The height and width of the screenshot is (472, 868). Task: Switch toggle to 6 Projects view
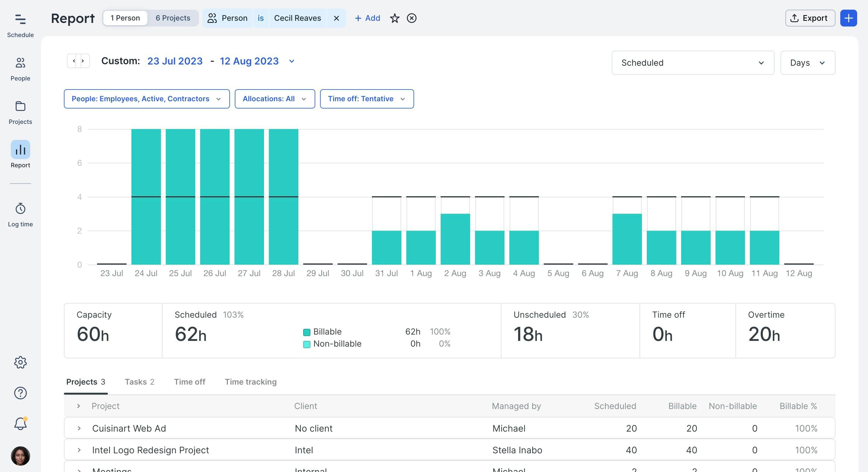pos(173,18)
